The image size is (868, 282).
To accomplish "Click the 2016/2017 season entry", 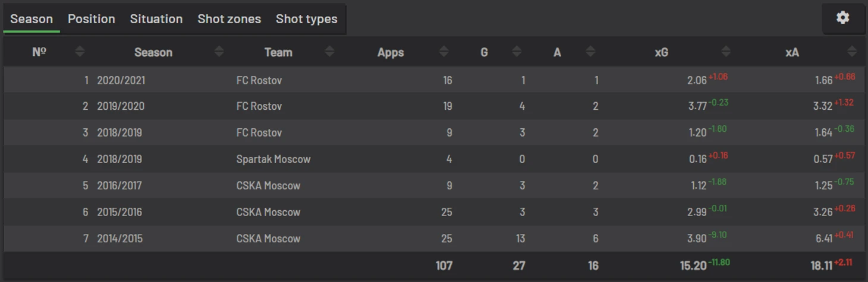I will pos(119,186).
